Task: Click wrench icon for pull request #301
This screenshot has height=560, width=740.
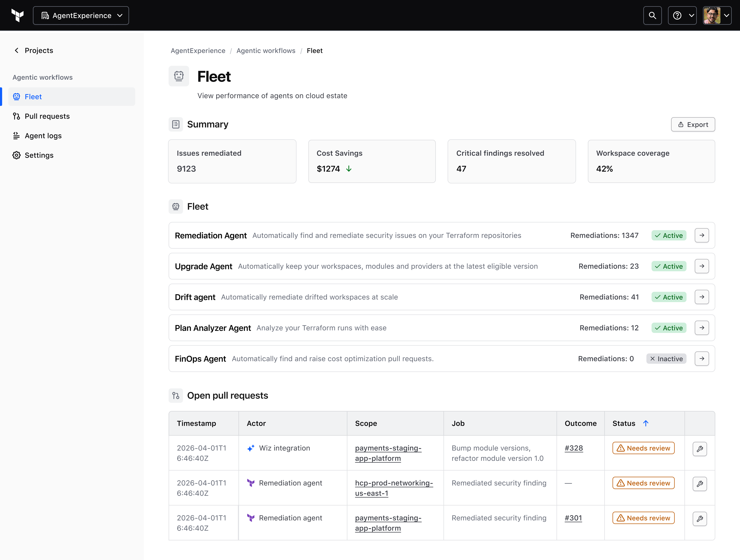Action: click(700, 519)
